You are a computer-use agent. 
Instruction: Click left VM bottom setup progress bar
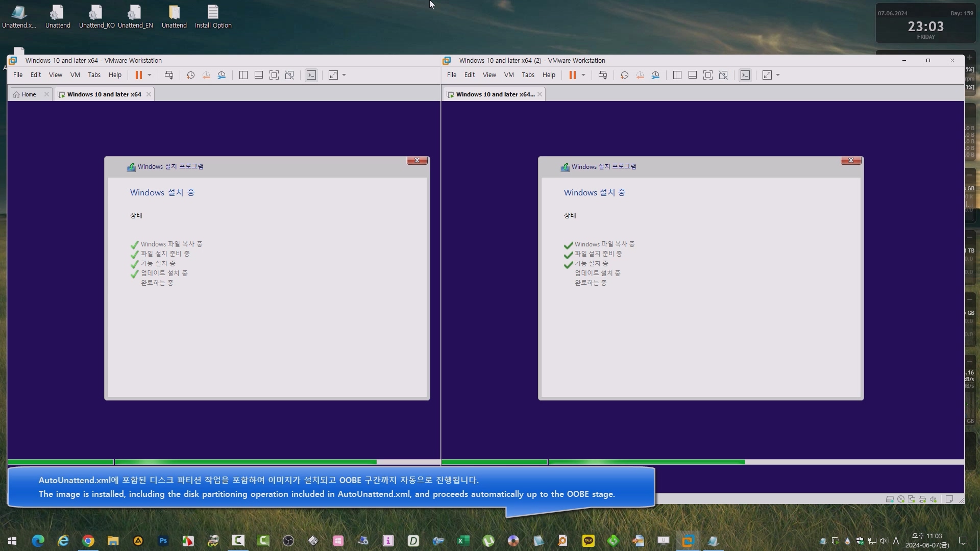click(224, 462)
